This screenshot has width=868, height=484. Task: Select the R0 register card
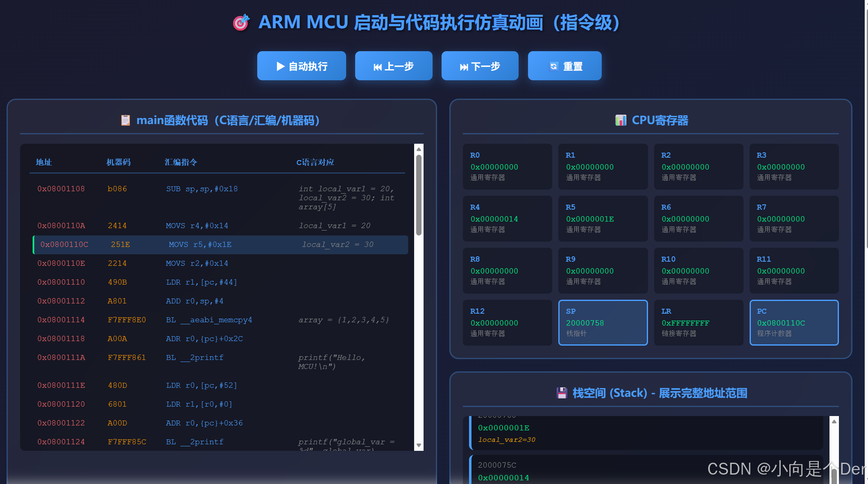pos(508,167)
